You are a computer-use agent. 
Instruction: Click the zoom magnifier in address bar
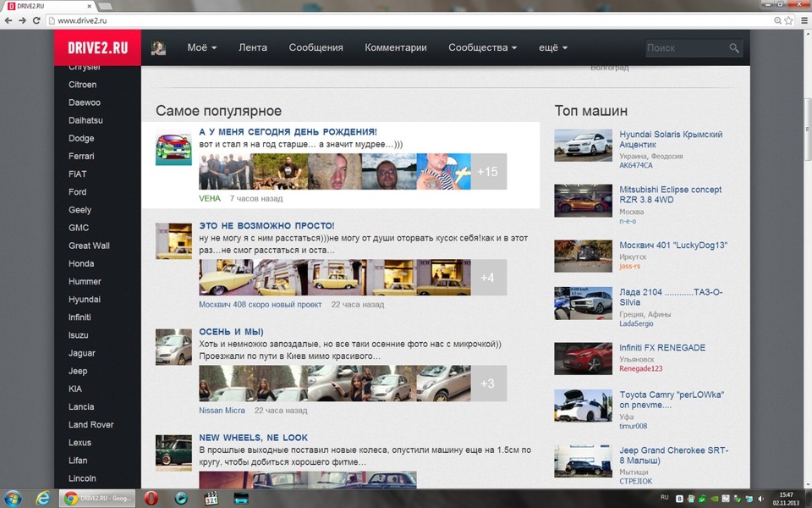[777, 20]
